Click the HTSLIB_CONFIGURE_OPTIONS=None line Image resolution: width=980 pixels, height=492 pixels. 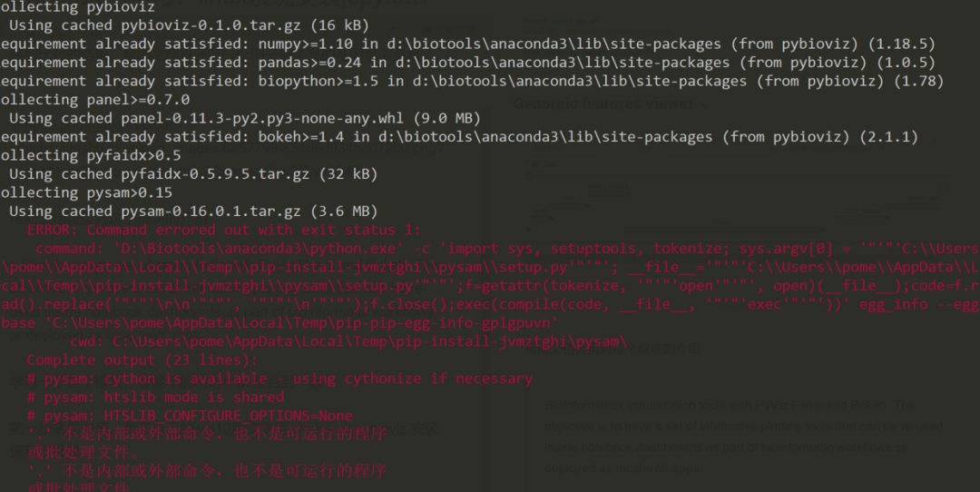click(x=190, y=416)
